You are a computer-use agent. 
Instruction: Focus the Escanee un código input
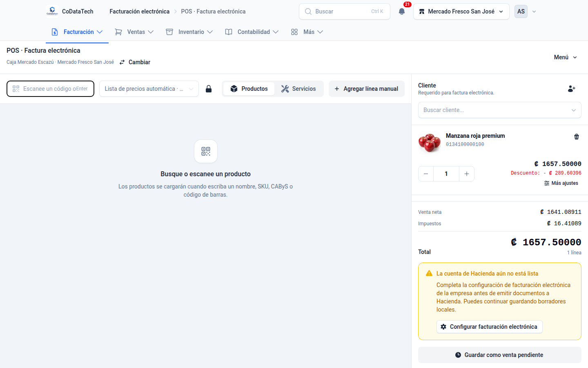[51, 89]
